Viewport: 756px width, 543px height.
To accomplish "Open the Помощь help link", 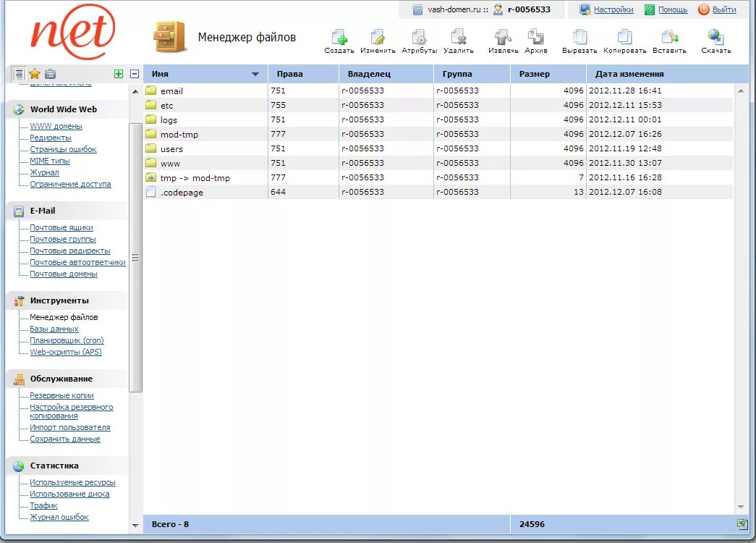I will tap(673, 9).
